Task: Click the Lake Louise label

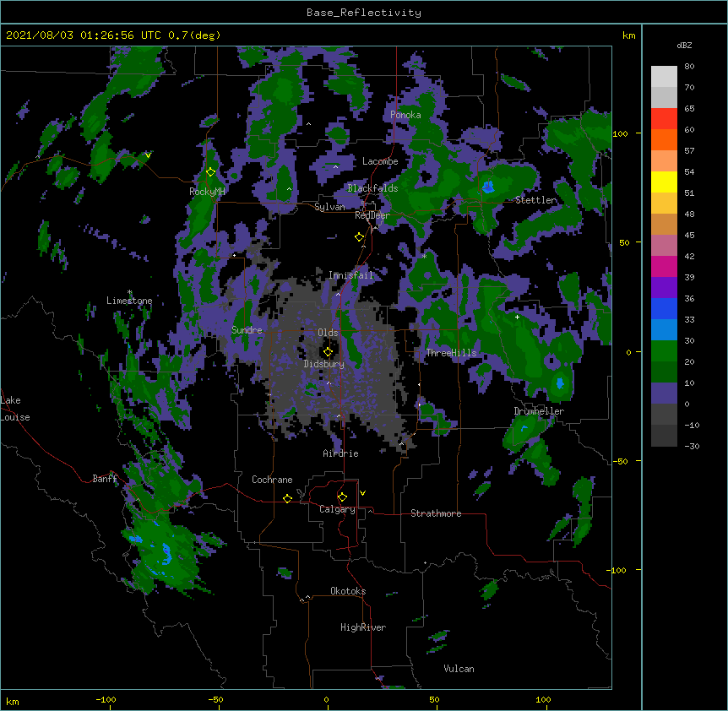Action: pos(15,409)
